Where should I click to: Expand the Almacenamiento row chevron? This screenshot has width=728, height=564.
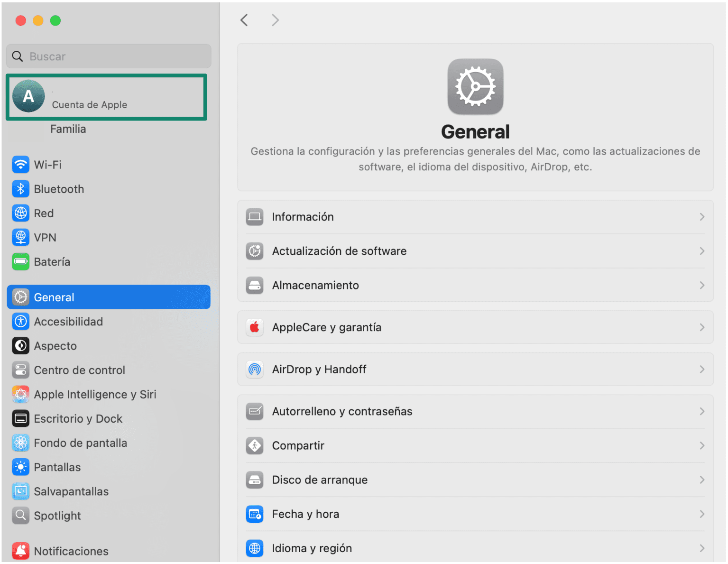click(702, 285)
